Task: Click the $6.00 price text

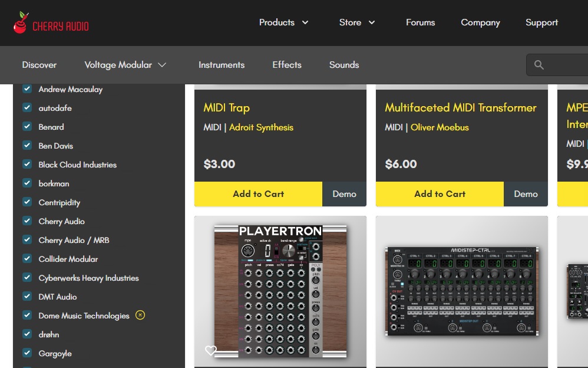Action: click(x=401, y=164)
